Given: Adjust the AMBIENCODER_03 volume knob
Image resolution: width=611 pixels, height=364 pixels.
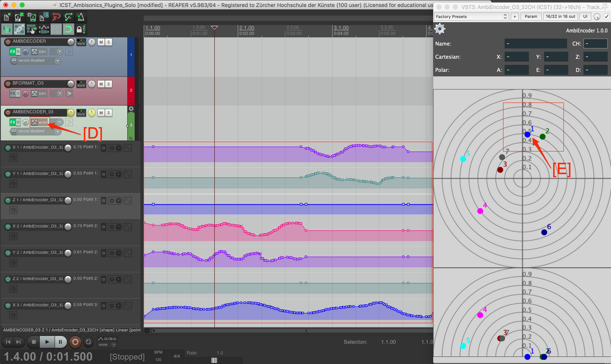Looking at the screenshot, I should 71,113.
